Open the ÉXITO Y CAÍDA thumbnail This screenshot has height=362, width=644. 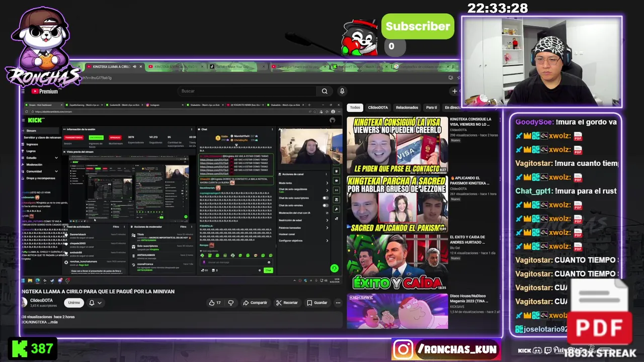click(x=397, y=262)
